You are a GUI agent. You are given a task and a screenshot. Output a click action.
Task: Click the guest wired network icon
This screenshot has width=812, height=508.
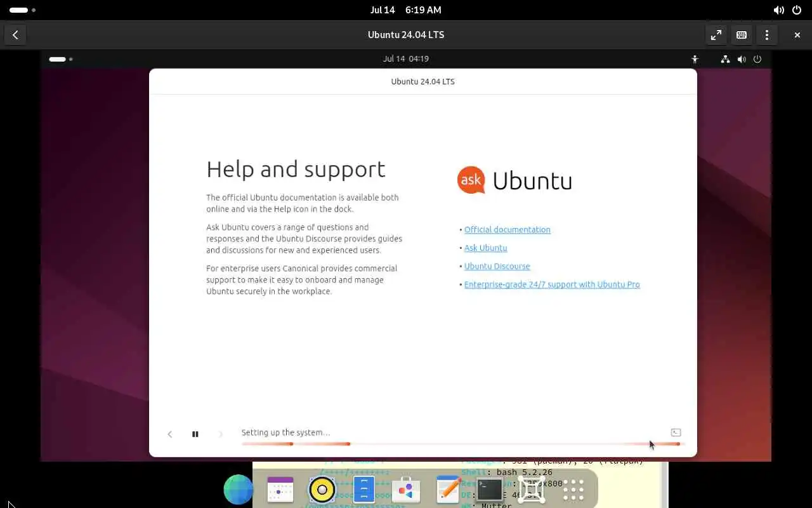point(726,59)
